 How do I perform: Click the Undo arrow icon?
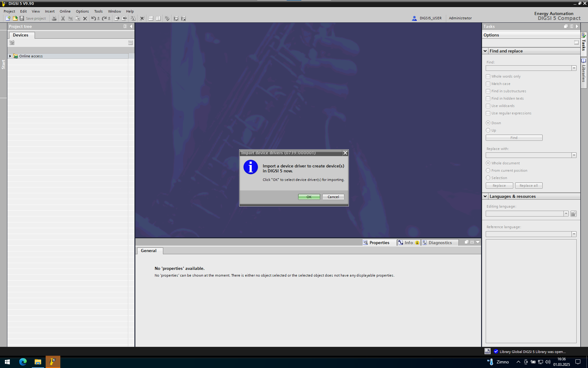(93, 18)
